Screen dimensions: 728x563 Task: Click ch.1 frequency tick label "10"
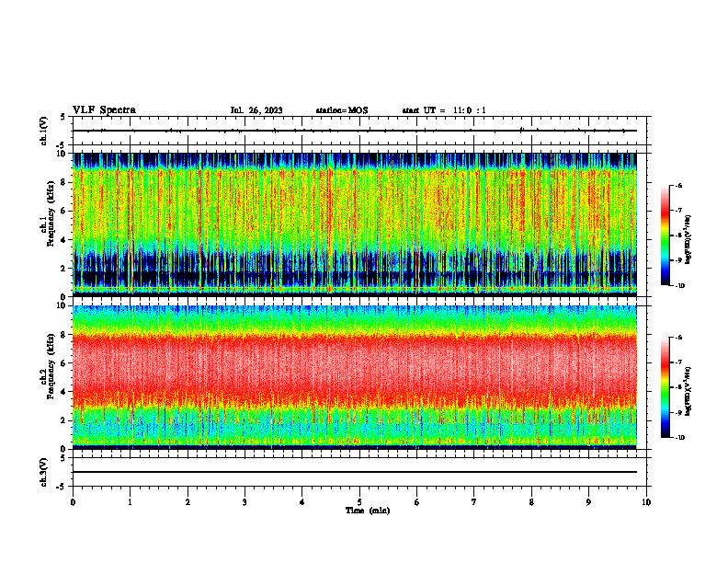[x=62, y=154]
